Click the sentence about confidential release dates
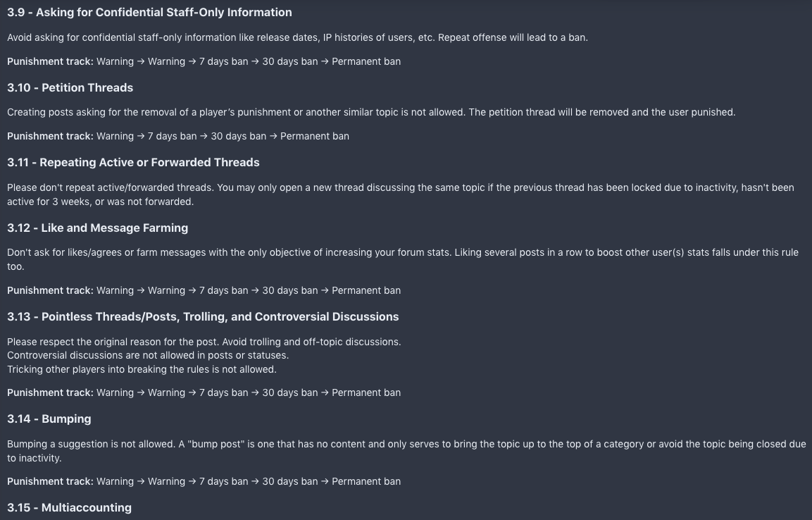This screenshot has width=812, height=520. coord(297,38)
